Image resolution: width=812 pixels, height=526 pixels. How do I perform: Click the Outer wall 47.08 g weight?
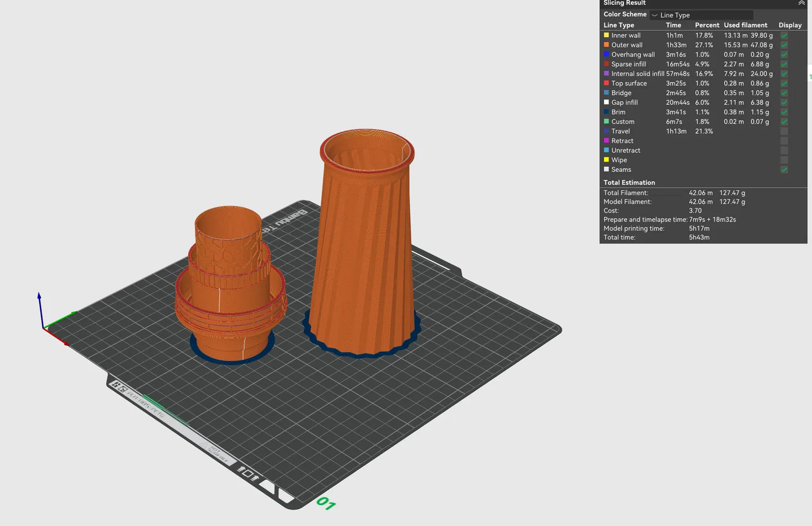[x=762, y=45]
